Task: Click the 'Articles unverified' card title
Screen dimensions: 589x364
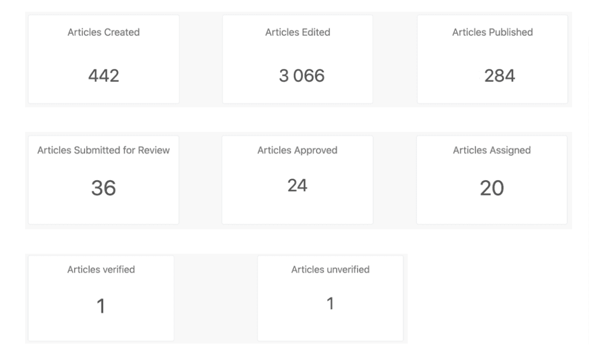Action: (x=330, y=269)
